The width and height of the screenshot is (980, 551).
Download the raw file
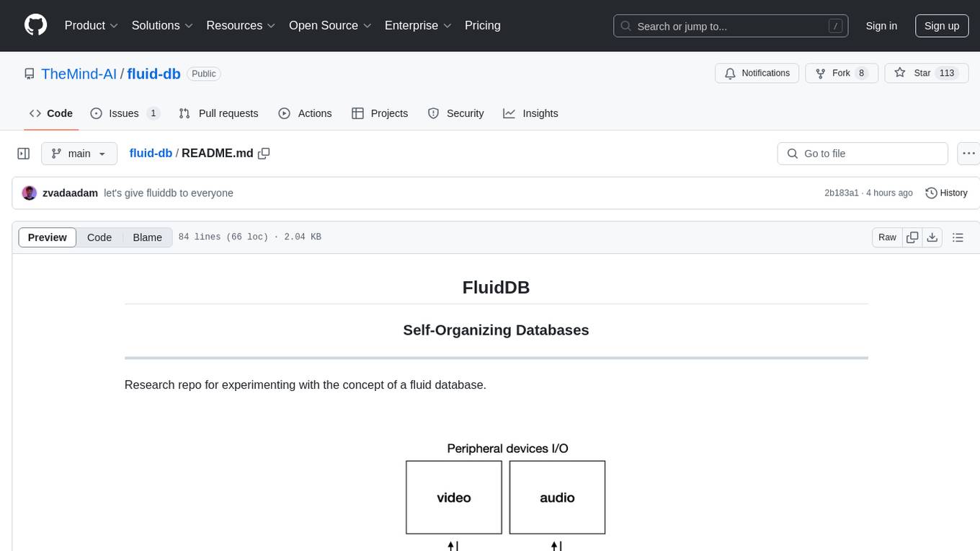[932, 237]
